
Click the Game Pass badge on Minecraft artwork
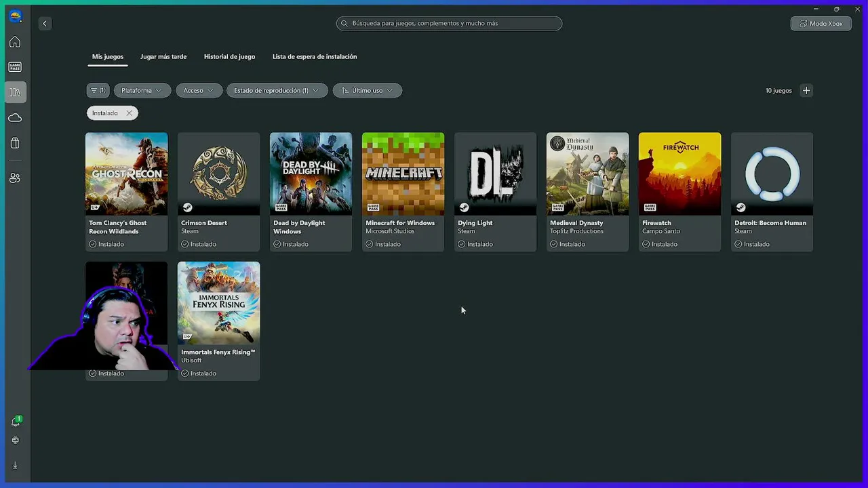(x=372, y=207)
